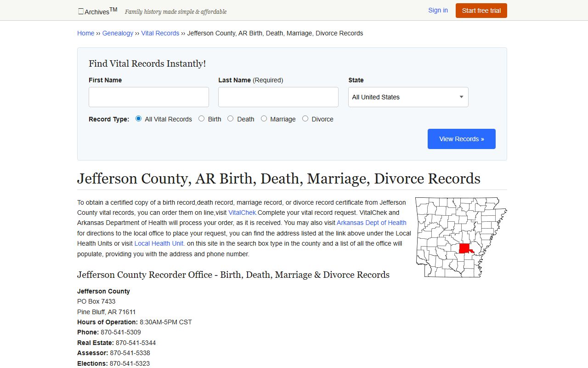Click the Recorder Office section heading
This screenshot has width=588, height=368.
[x=233, y=275]
